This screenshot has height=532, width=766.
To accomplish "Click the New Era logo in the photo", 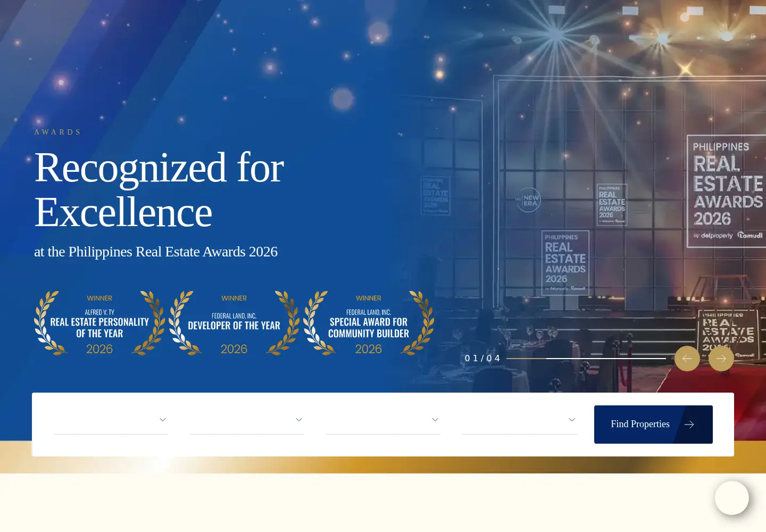I will pyautogui.click(x=528, y=200).
